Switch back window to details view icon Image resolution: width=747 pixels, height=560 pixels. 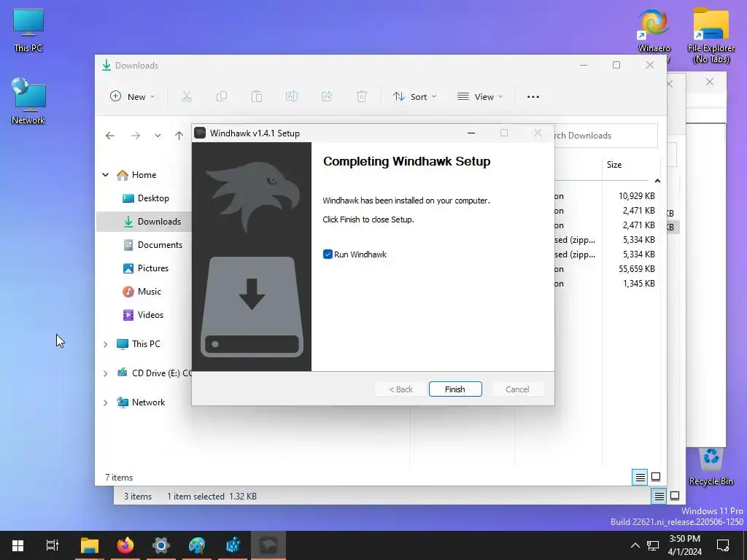659,497
